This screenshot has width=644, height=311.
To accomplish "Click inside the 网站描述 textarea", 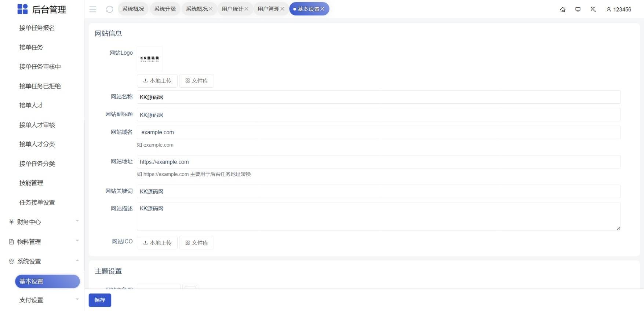I will point(379,216).
